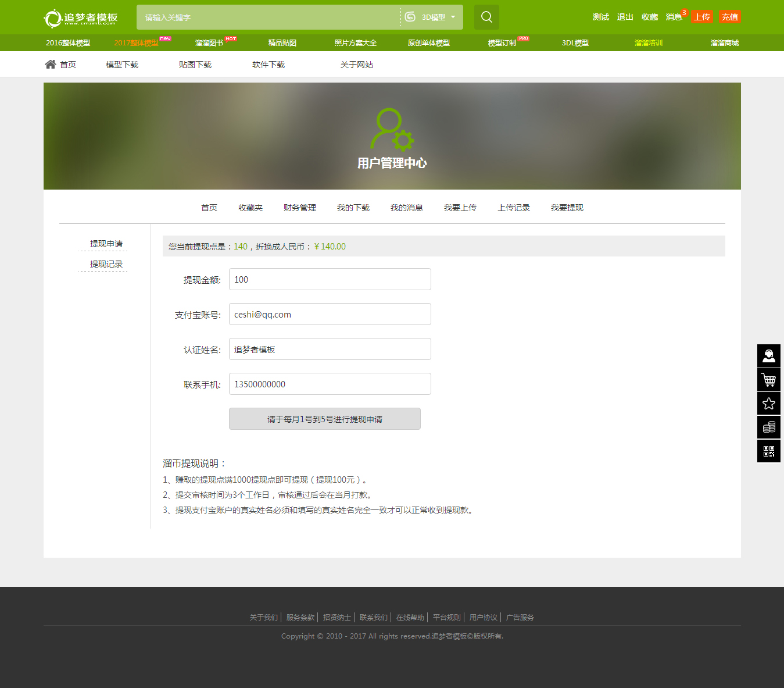Focus the 支付宝账号 input field
The width and height of the screenshot is (784, 688).
pyautogui.click(x=330, y=314)
